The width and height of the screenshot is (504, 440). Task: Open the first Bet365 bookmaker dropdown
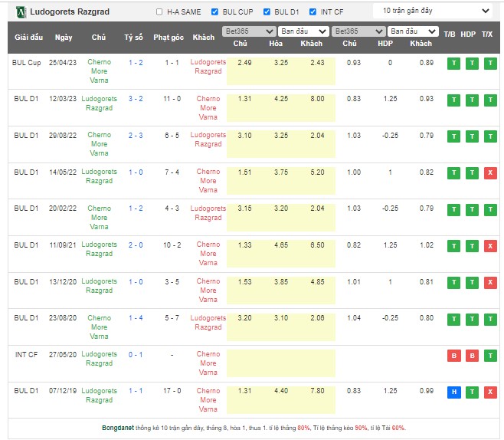point(249,31)
